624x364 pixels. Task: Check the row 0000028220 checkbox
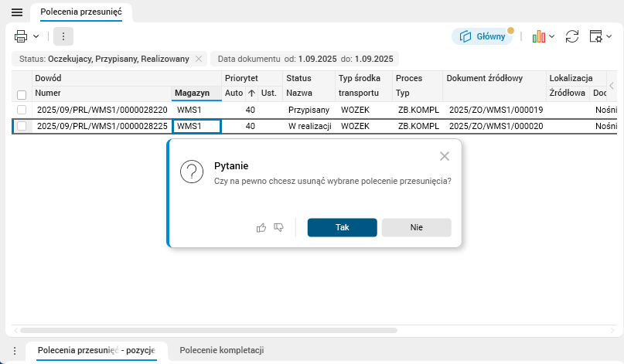pyautogui.click(x=22, y=110)
